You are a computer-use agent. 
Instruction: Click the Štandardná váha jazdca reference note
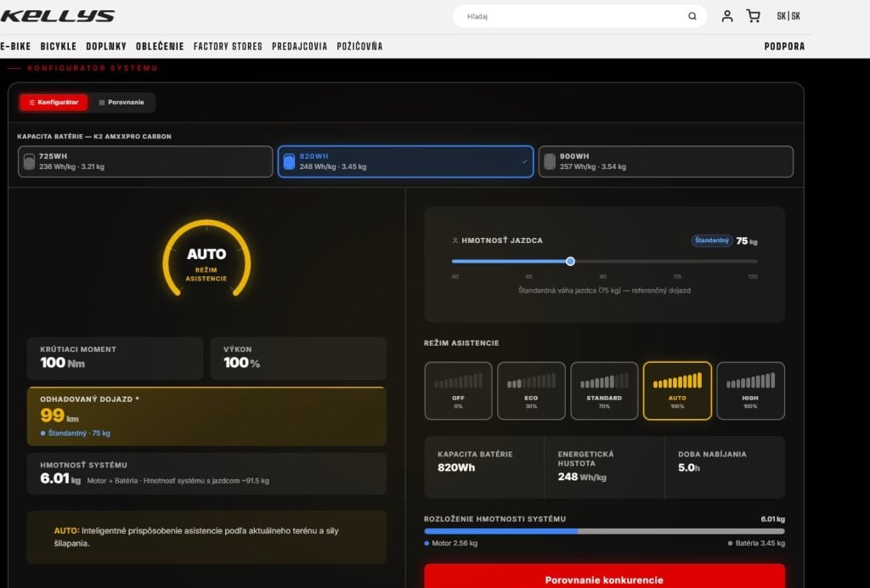[604, 291]
